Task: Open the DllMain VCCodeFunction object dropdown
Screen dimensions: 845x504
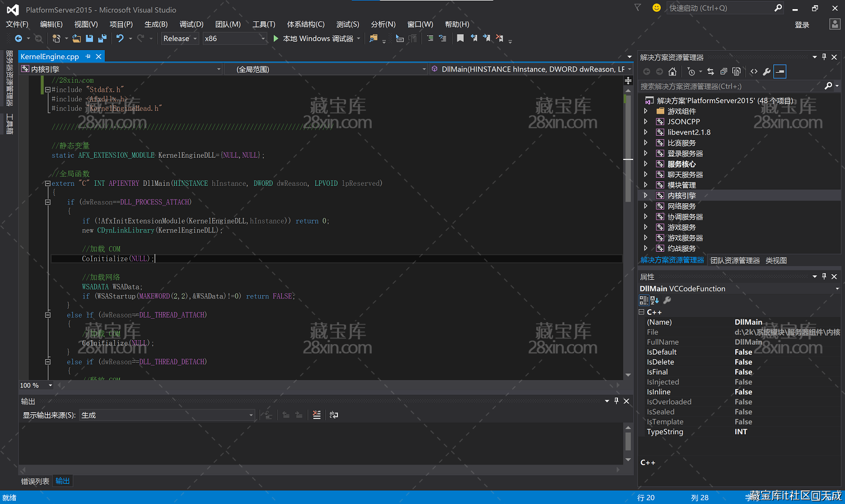Action: click(x=739, y=288)
